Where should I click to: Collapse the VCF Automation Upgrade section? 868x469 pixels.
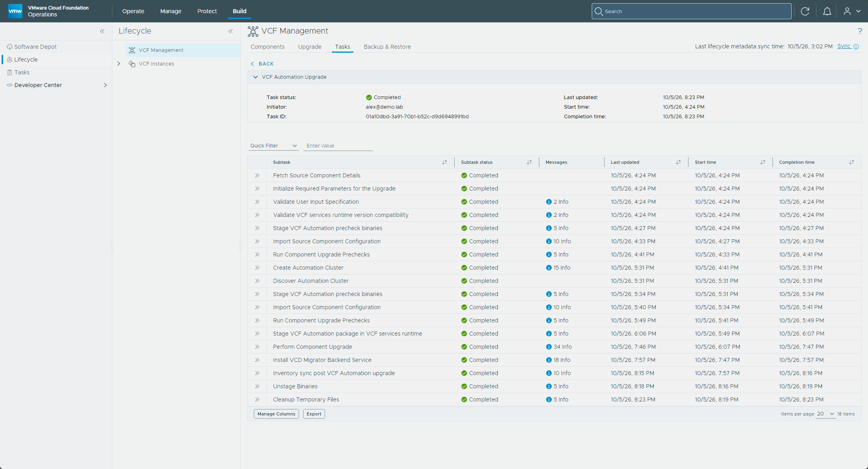pyautogui.click(x=255, y=77)
